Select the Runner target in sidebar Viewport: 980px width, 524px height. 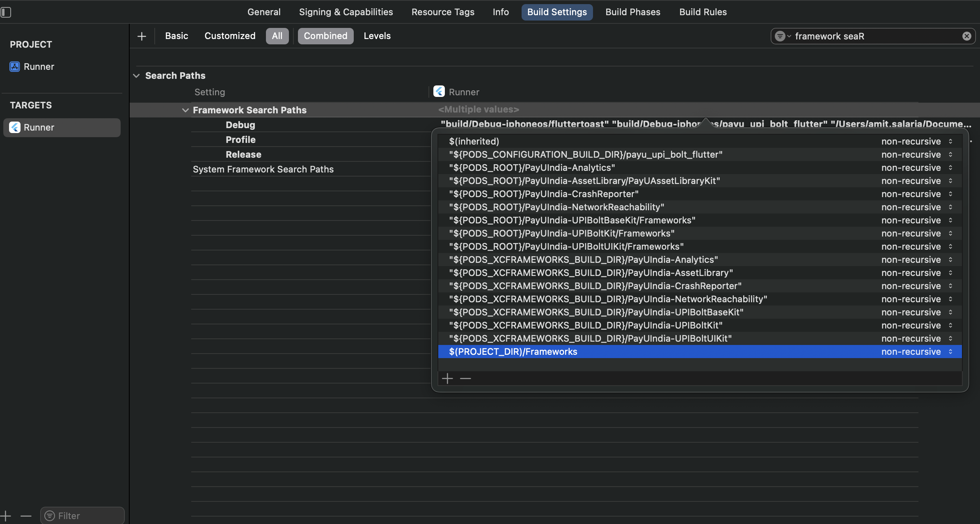[62, 127]
